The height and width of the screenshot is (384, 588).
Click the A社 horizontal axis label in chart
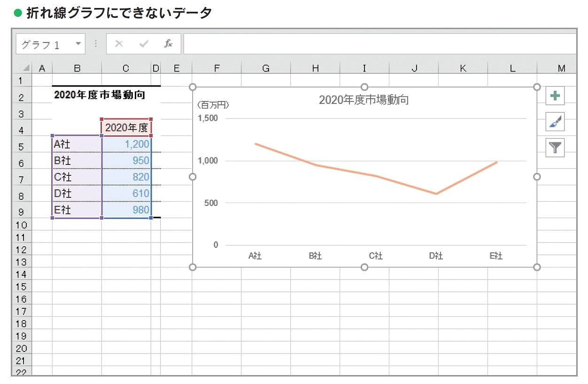[x=255, y=256]
